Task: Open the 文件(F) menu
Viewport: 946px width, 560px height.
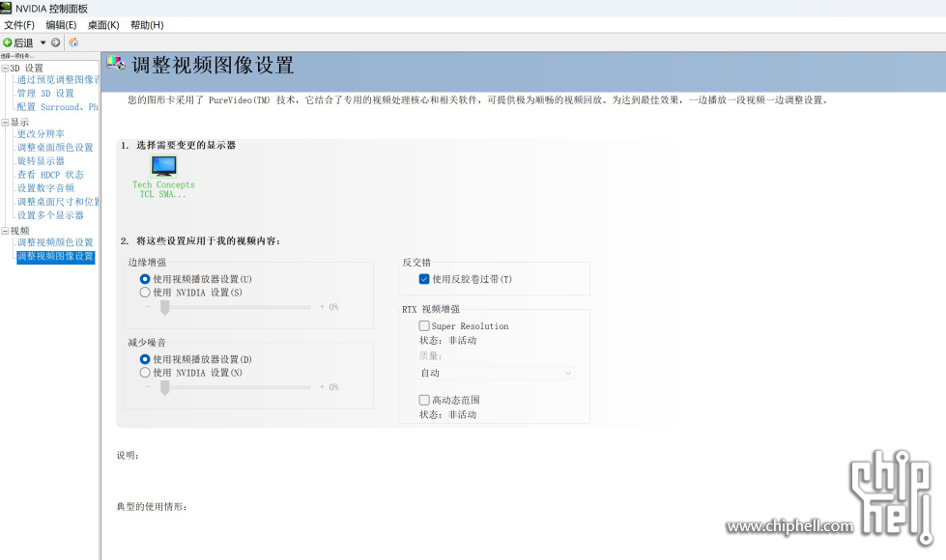Action: click(19, 25)
